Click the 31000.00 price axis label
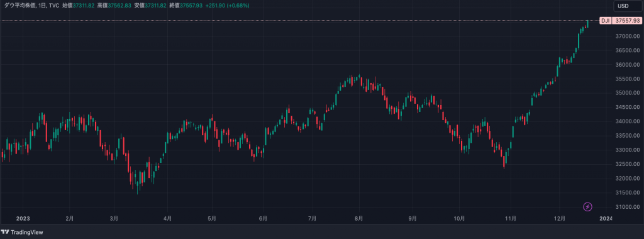644x239 pixels. (x=627, y=206)
